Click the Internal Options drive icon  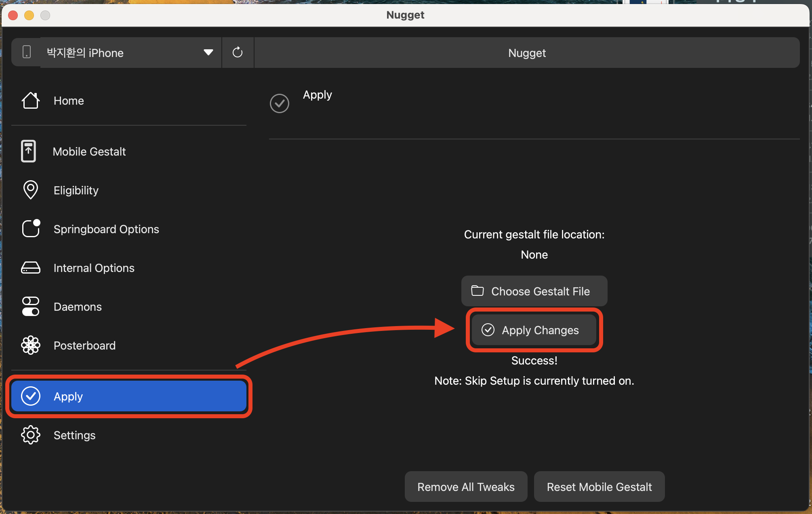[31, 268]
